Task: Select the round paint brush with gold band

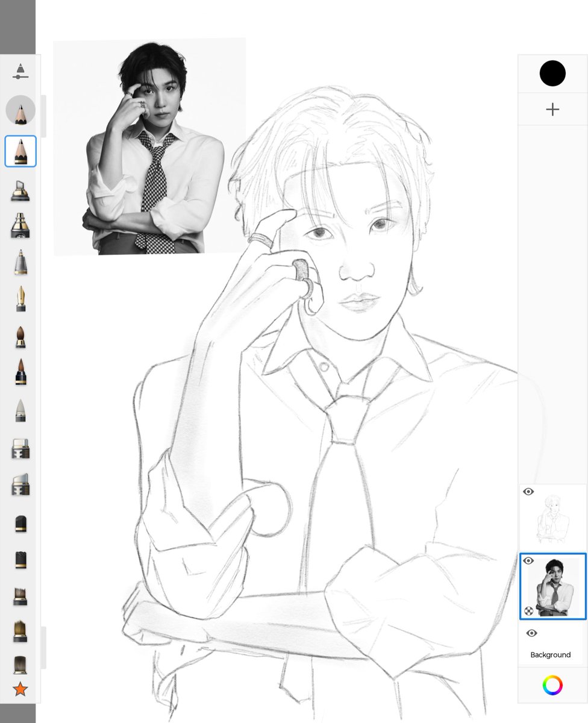Action: tap(20, 336)
